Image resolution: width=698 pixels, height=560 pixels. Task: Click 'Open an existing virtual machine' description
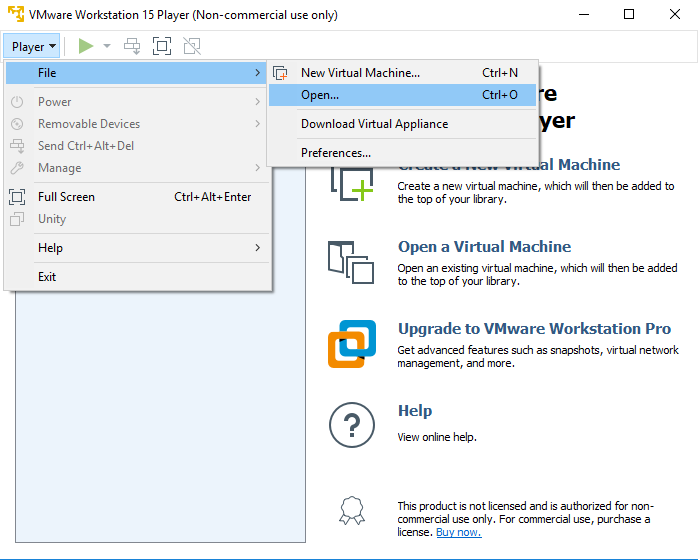(x=537, y=275)
